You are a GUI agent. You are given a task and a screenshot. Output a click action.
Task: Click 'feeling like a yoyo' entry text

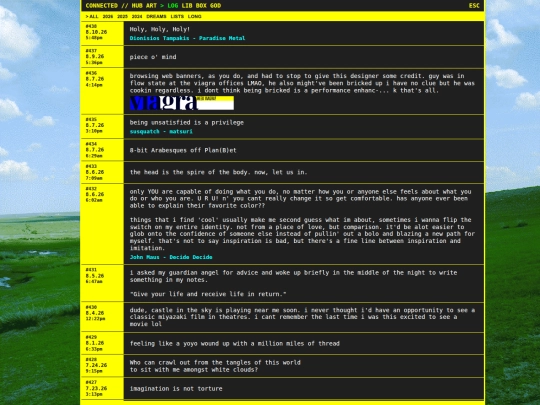pos(235,343)
